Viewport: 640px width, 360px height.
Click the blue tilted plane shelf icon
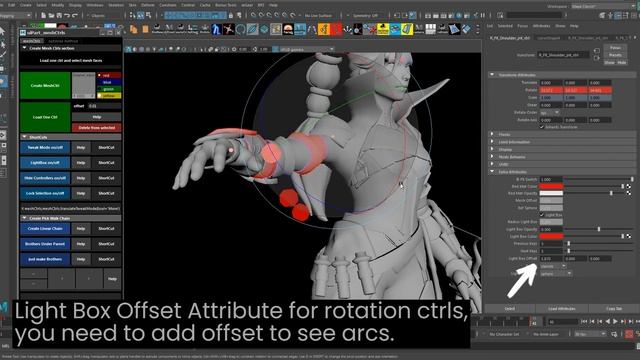pyautogui.click(x=454, y=29)
